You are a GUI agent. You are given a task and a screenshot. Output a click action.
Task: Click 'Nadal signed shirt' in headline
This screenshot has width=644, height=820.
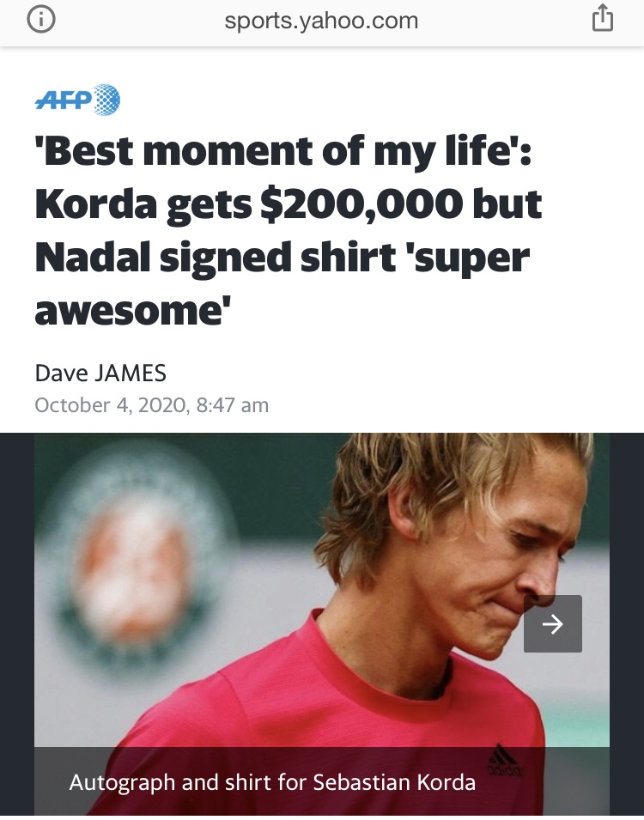pos(215,258)
